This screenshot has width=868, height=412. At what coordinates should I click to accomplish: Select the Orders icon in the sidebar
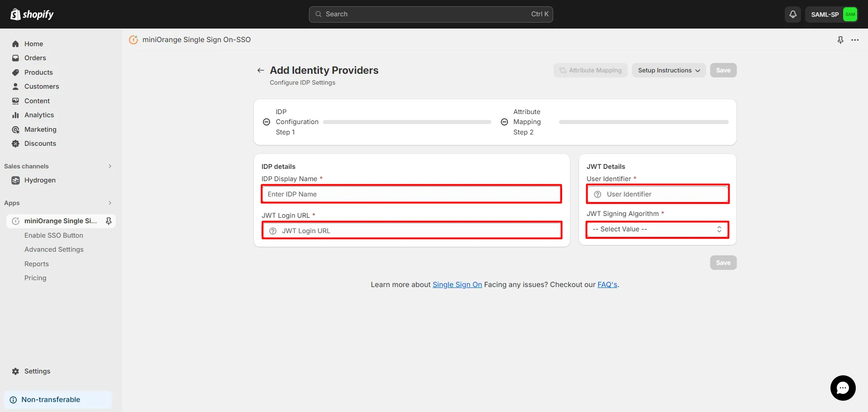[16, 58]
